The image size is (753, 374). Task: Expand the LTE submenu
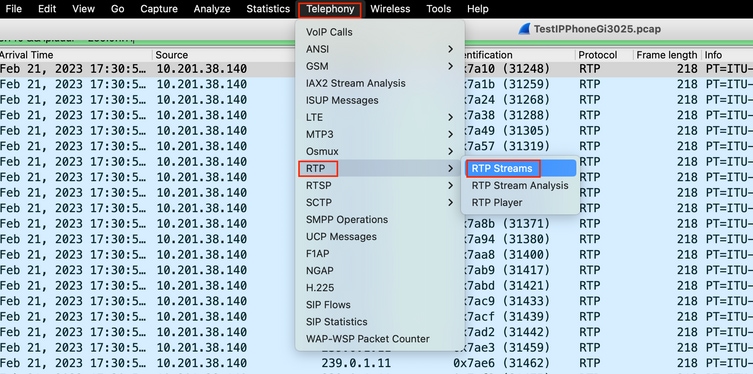tap(379, 117)
